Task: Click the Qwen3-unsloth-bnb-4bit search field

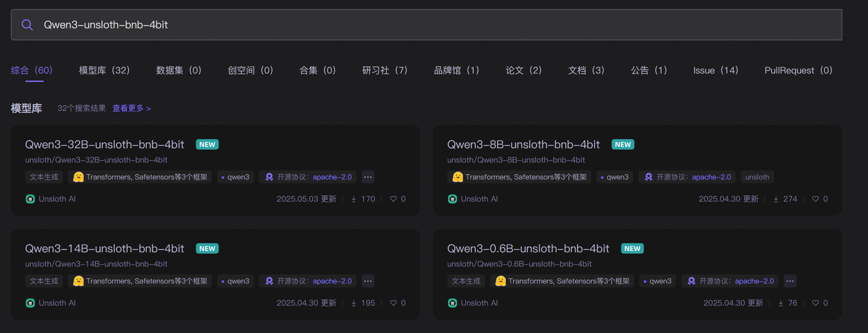Action: (x=426, y=25)
